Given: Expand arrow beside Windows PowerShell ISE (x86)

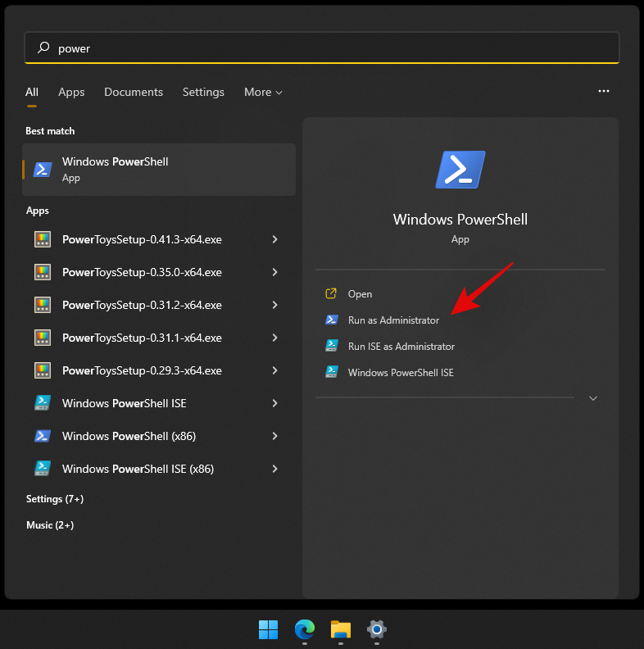Looking at the screenshot, I should point(274,469).
